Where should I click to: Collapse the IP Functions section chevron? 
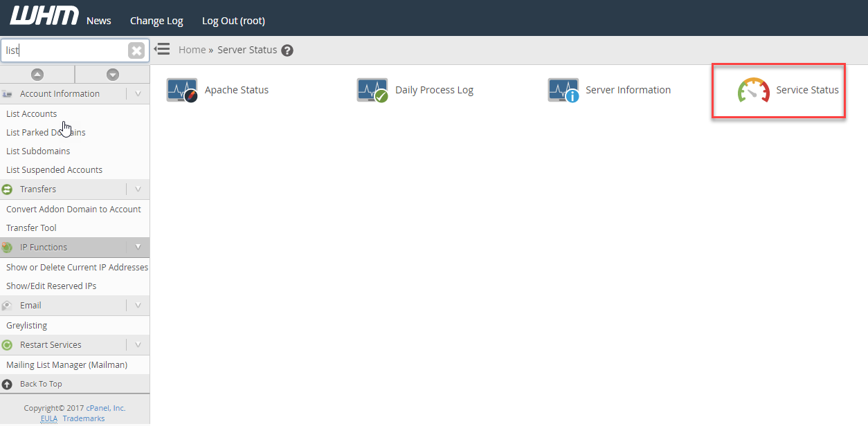click(x=138, y=247)
